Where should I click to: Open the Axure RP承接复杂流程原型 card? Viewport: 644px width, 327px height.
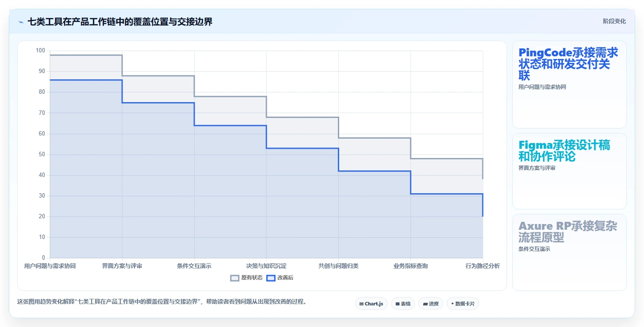570,253
